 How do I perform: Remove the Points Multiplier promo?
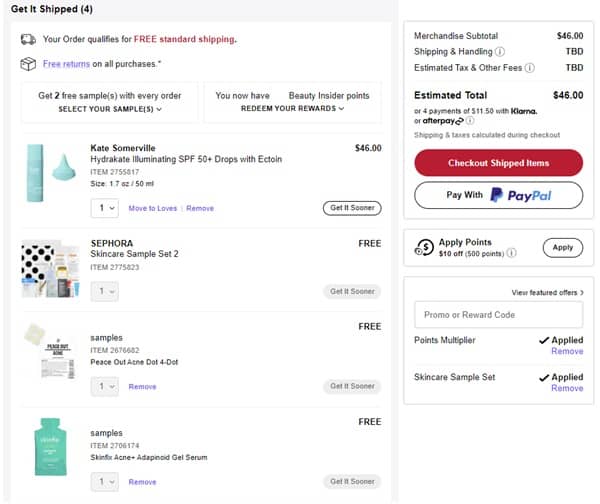(x=567, y=351)
